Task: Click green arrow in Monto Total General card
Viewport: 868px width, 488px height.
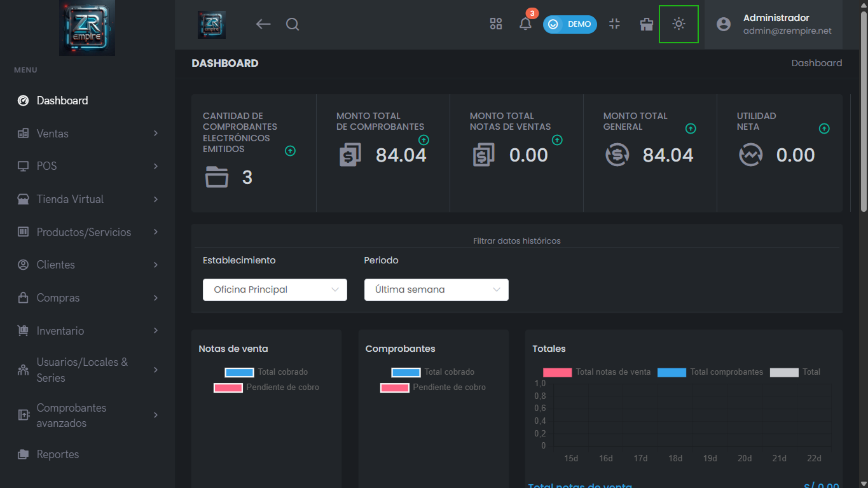Action: pyautogui.click(x=691, y=129)
